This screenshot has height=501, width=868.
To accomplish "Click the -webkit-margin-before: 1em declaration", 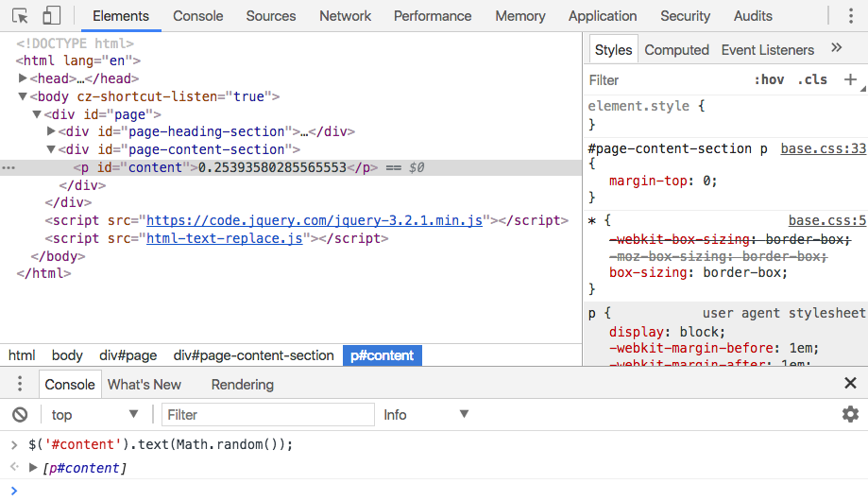I will point(713,348).
